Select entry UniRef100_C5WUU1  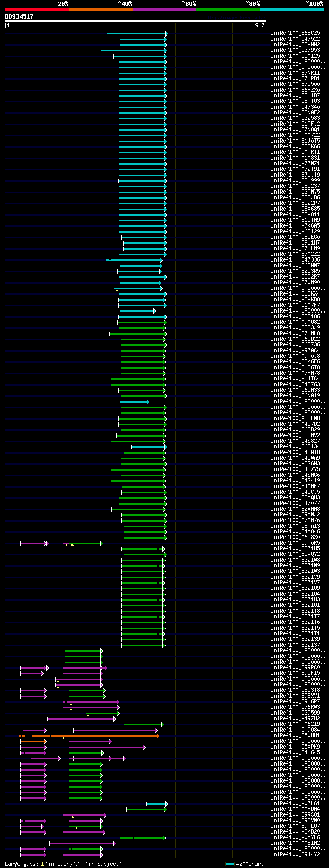295,736
